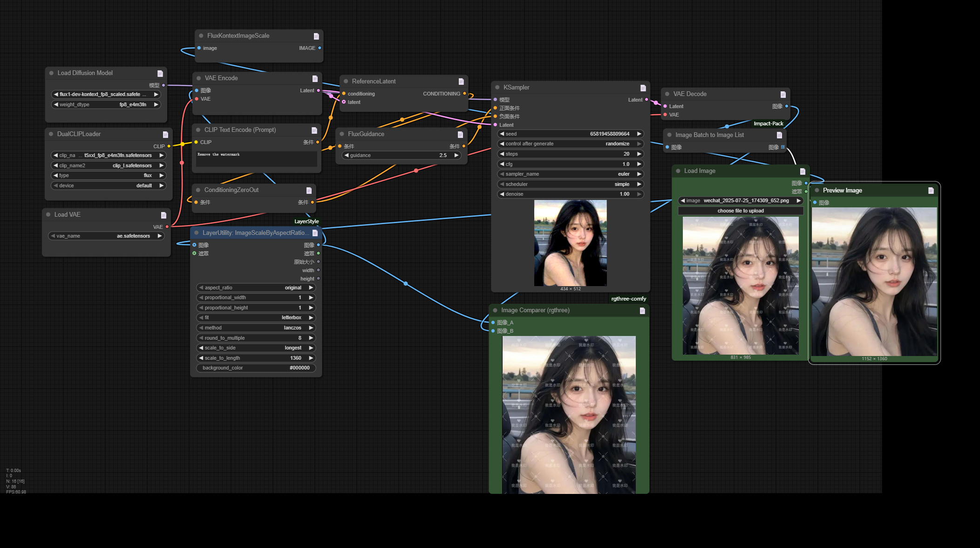Viewport: 980px width, 548px height.
Task: Collapse the Load Diffusion Model node via its dot
Action: point(51,73)
